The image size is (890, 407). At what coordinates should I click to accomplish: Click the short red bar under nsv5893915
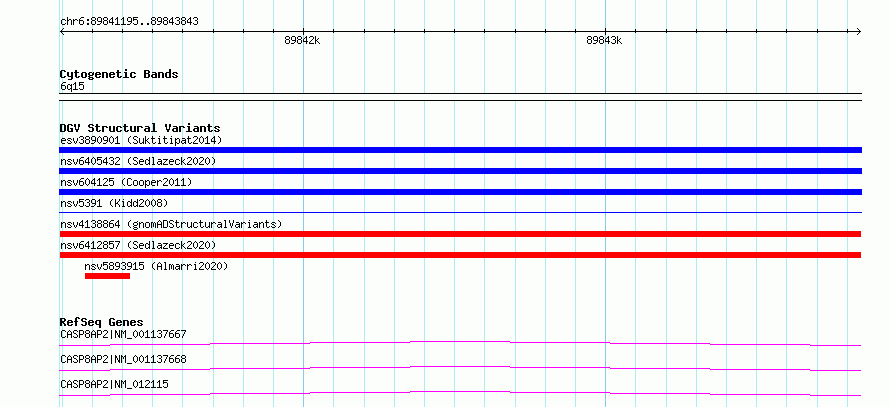[107, 276]
